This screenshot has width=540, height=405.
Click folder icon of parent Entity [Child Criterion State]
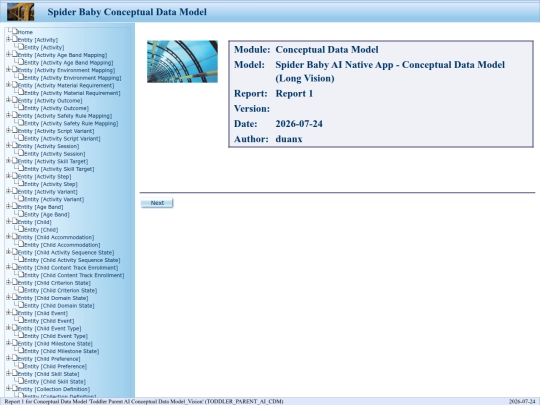[15, 282]
